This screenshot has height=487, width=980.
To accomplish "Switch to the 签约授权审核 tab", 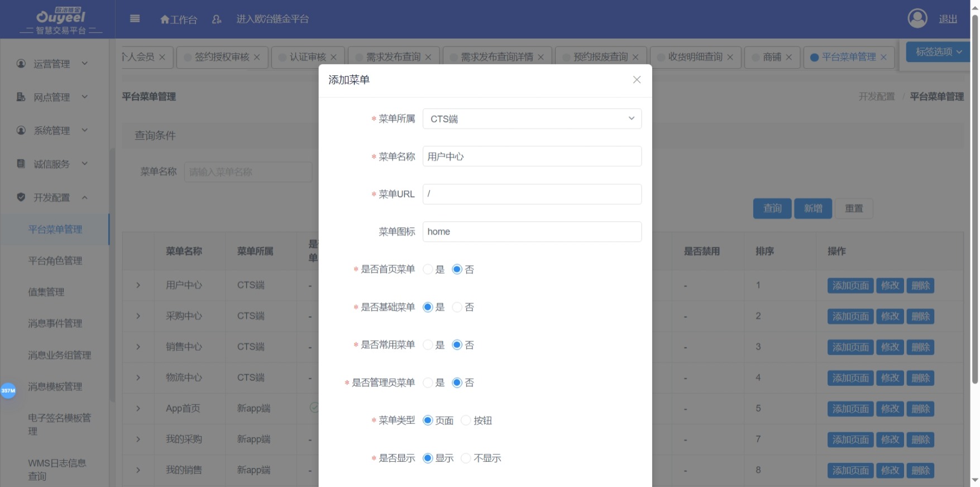I will (222, 57).
